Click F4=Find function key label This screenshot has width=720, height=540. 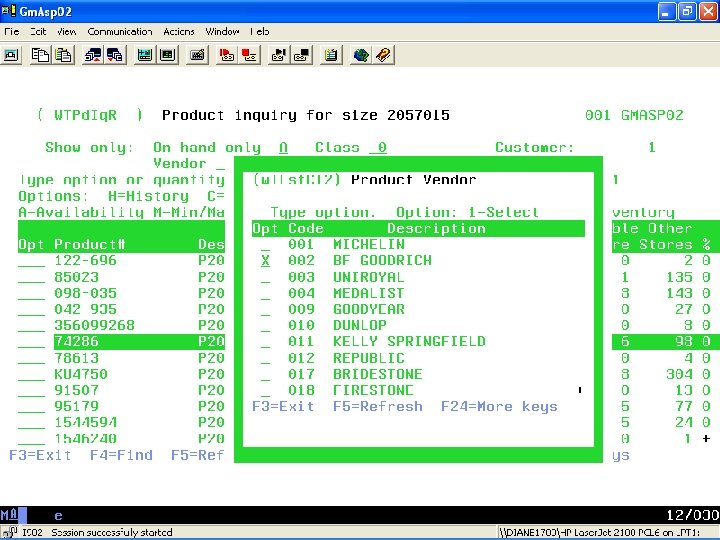point(121,455)
